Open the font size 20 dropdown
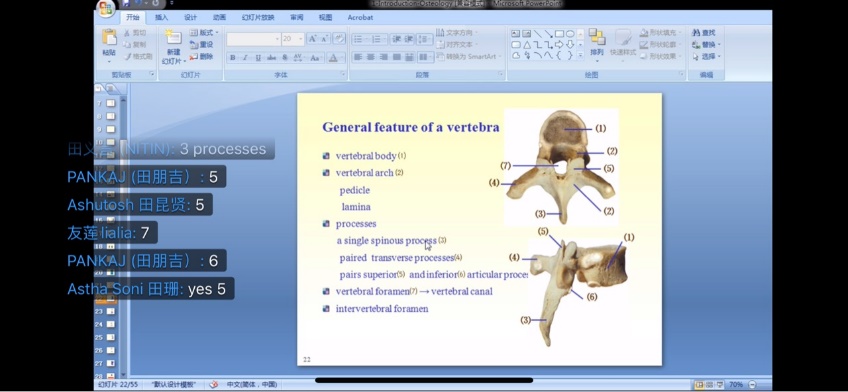848x392 pixels. [x=301, y=39]
